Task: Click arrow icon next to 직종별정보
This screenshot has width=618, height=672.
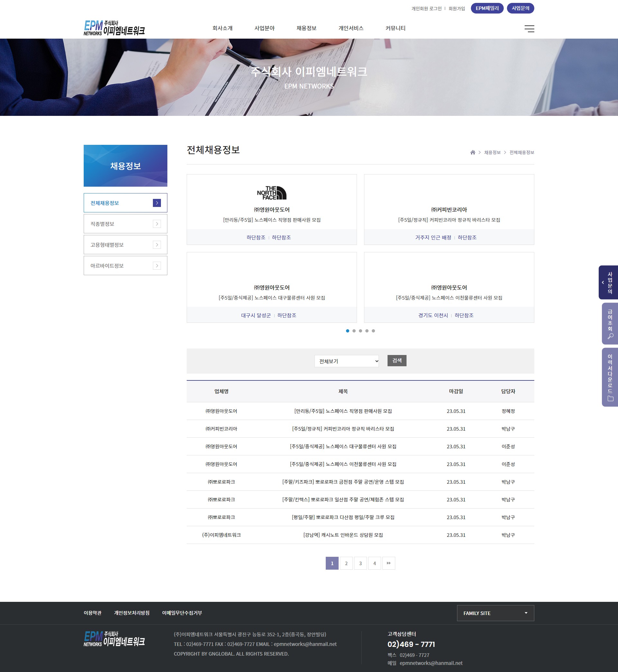Action: coord(157,224)
